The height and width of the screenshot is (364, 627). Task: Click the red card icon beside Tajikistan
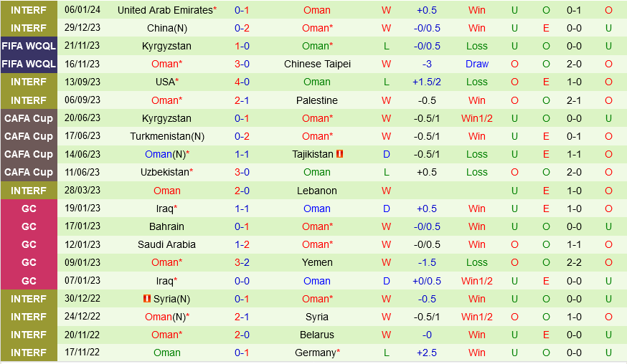[x=340, y=154]
